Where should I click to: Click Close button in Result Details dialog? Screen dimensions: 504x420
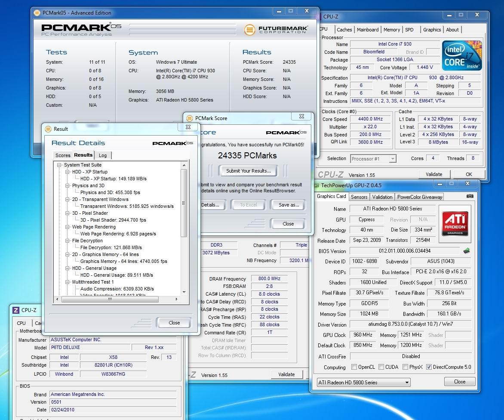click(x=174, y=323)
